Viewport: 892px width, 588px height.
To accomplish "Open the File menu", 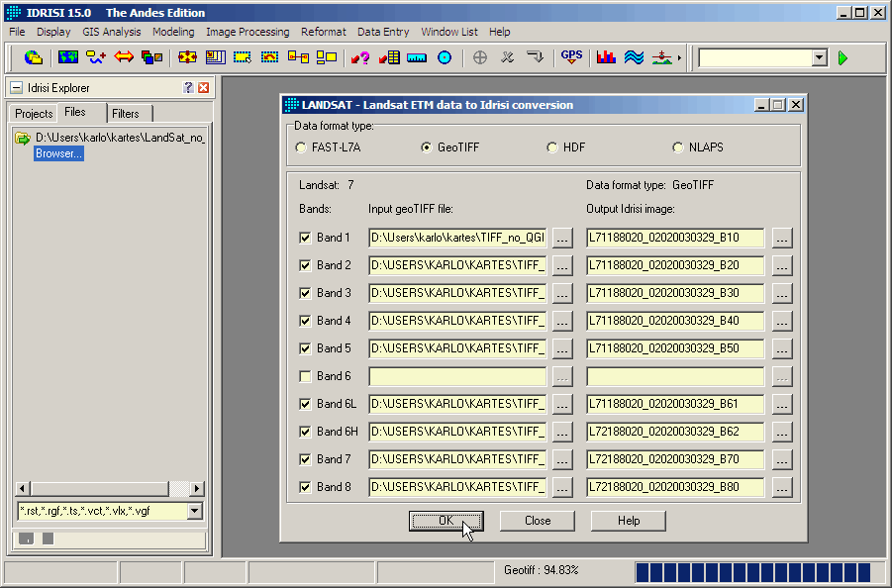I will click(17, 32).
